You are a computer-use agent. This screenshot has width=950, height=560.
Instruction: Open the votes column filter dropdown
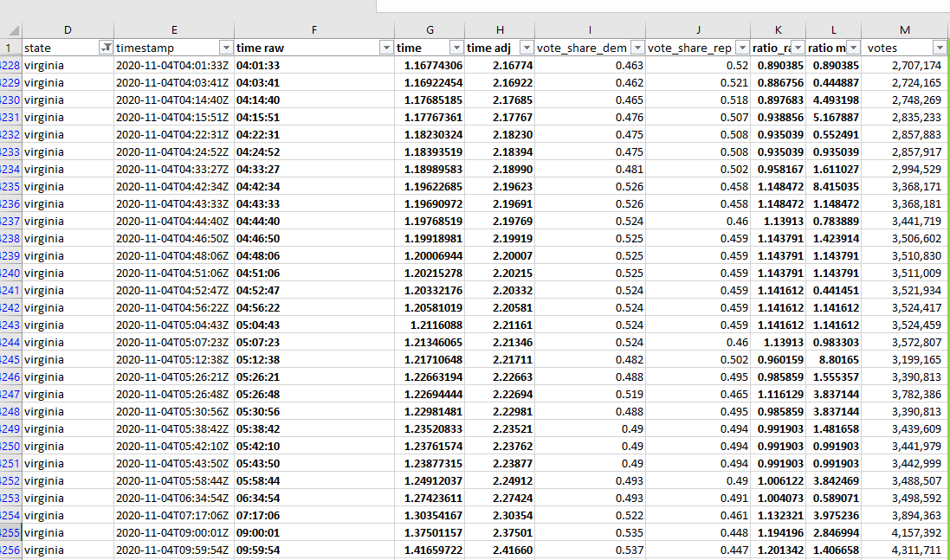pos(940,48)
